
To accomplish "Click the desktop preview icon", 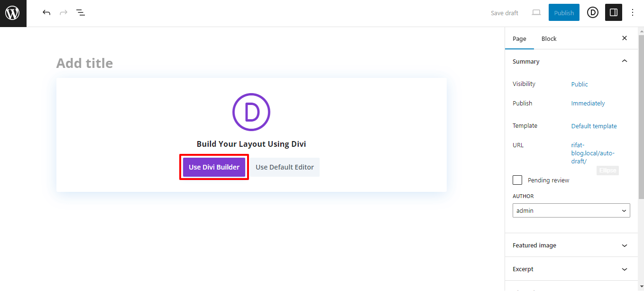I will point(536,12).
